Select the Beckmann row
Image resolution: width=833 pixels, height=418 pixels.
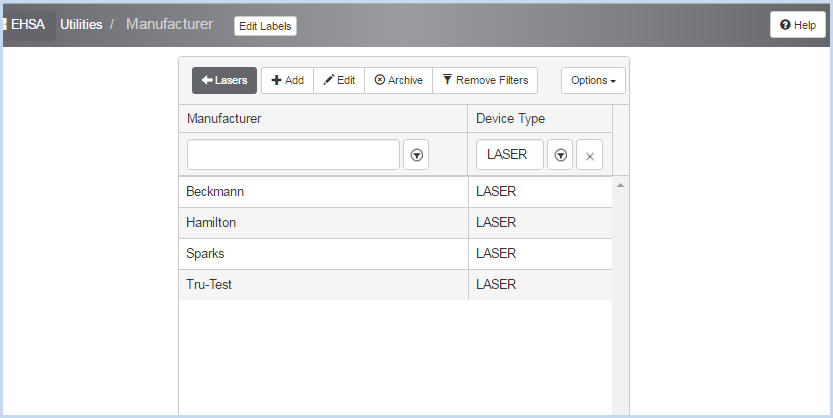(x=395, y=192)
